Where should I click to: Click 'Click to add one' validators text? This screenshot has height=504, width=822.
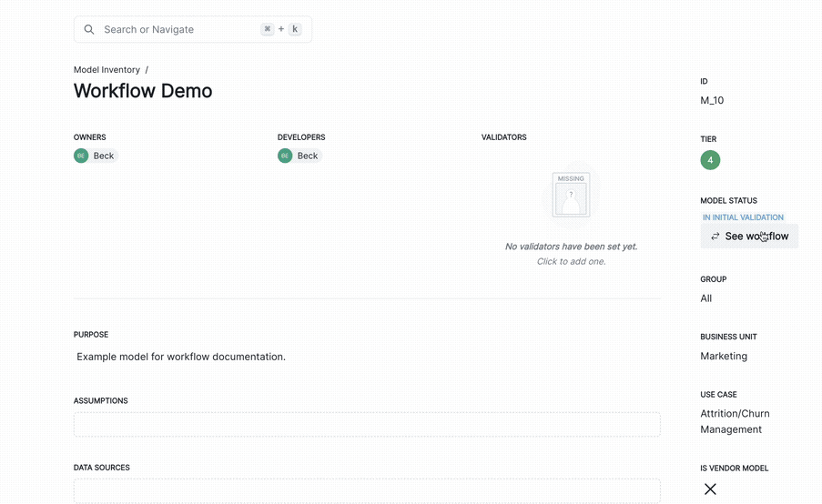571,261
